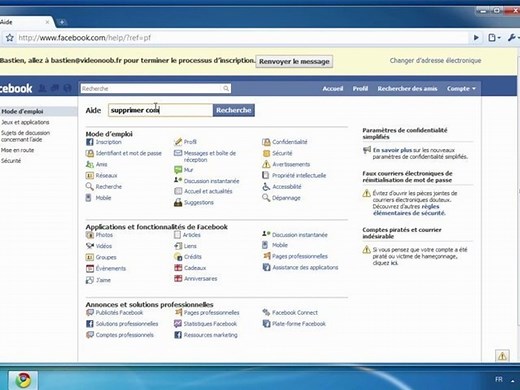Viewport: 520px width, 390px height.
Task: Click Renvoyer le message button
Action: click(x=294, y=61)
